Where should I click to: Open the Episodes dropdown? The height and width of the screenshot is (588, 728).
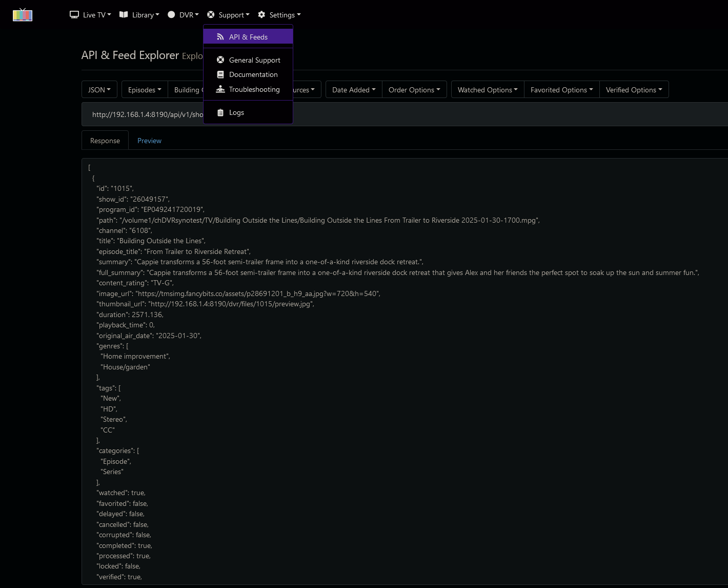(145, 90)
